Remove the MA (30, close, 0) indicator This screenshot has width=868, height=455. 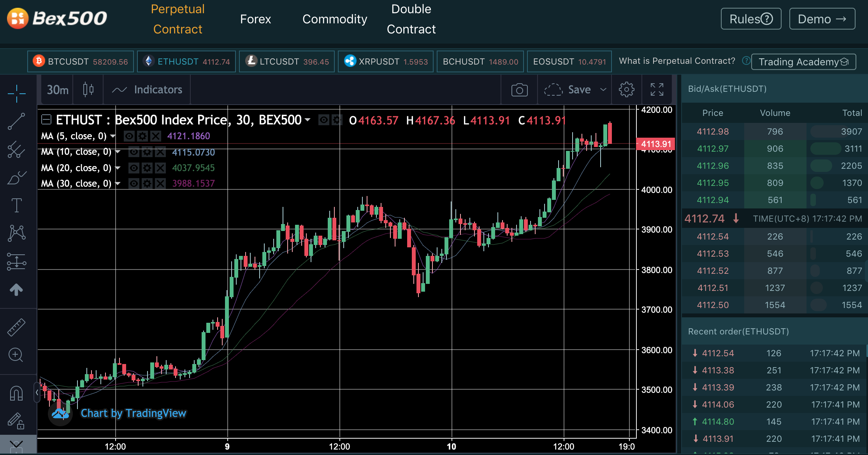(x=160, y=184)
